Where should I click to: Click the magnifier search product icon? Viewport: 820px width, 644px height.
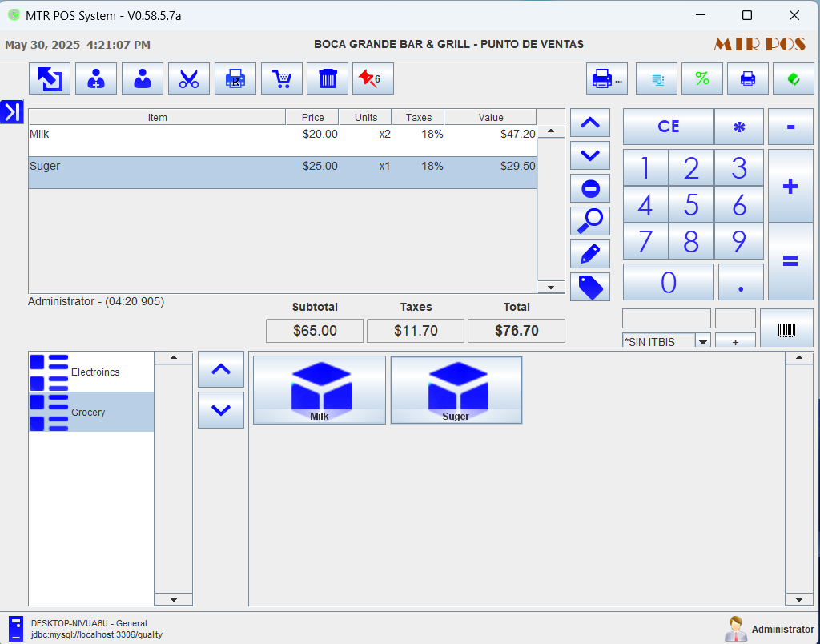(590, 221)
